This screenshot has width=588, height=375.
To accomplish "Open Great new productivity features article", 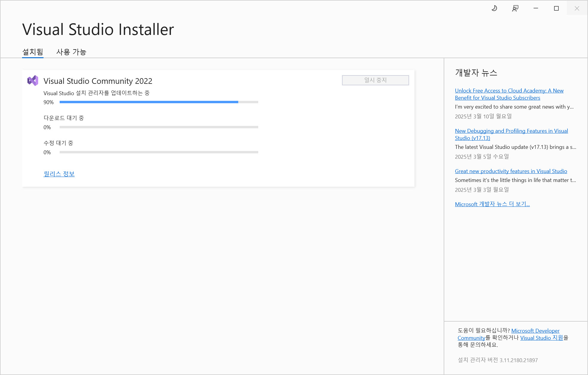I will [x=511, y=171].
